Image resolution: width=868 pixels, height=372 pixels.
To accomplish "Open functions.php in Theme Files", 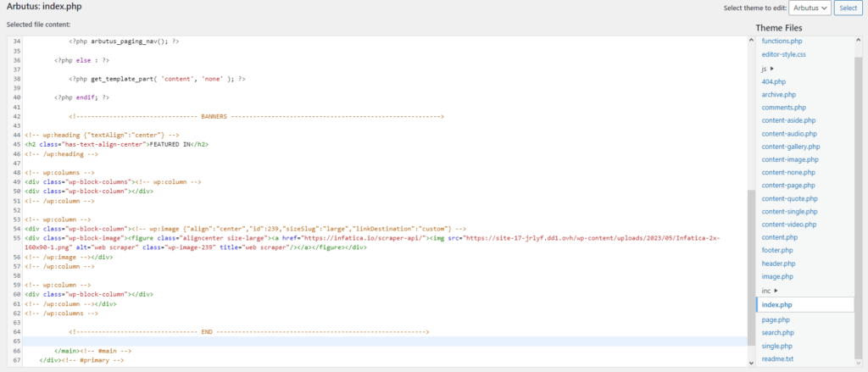I will click(782, 41).
